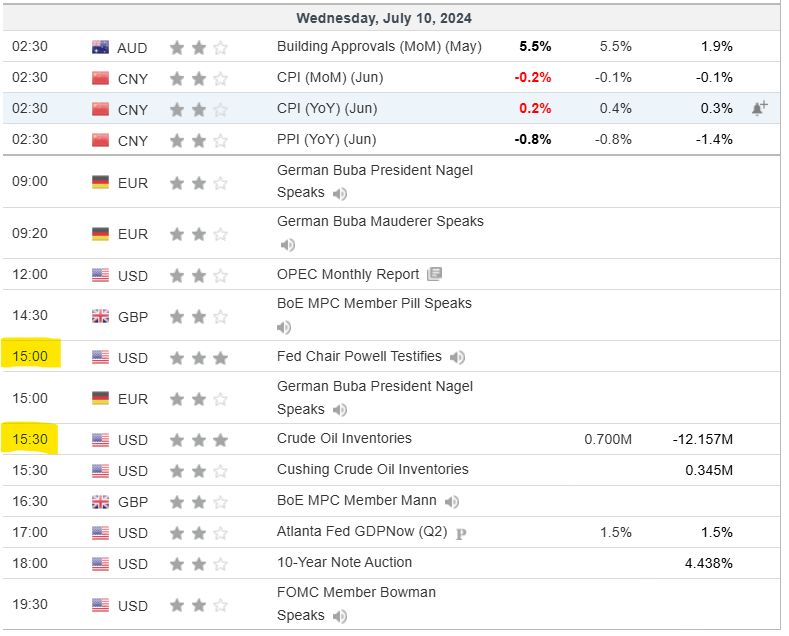Screen dimensions: 789x636
Task: Click the speaker icon after FOMC Member Bowman Speaks
Action: pyautogui.click(x=340, y=616)
